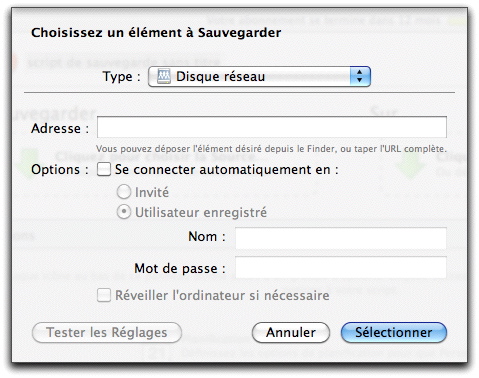Screen dimensions: 479x378
Task: Click the hint text about dropping from Finder
Action: click(x=271, y=149)
